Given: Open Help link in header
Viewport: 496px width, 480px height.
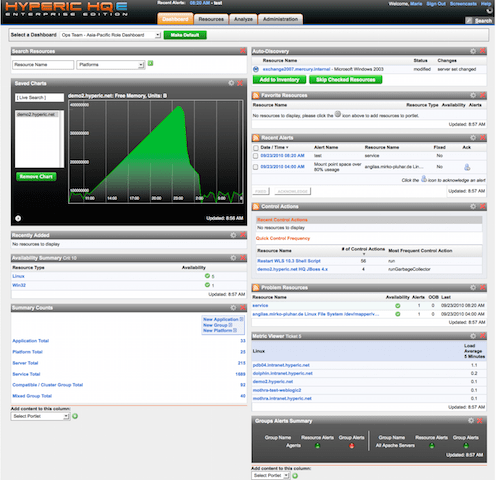Looking at the screenshot, I should click(x=486, y=4).
